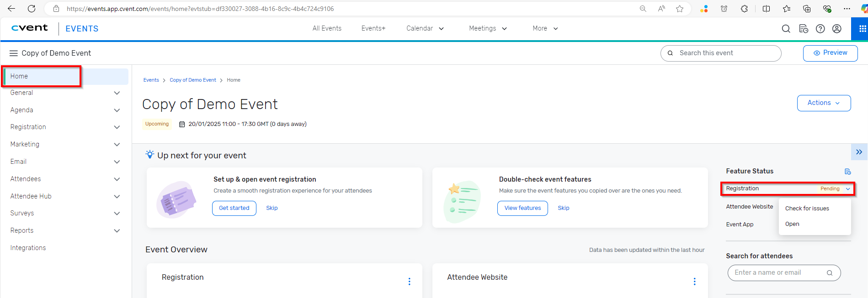Open Copy of Demo Event breadcrumb link
The height and width of the screenshot is (298, 868).
[193, 80]
